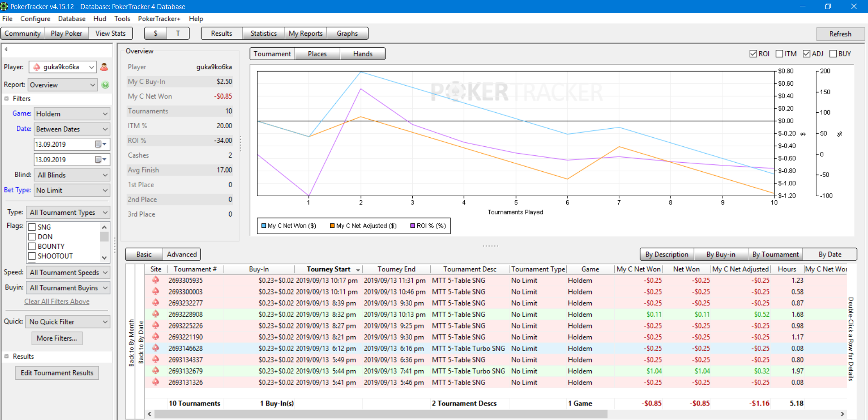Click the My C Net Adjusted legend swatch
Viewport: 868px width, 420px height.
click(332, 226)
